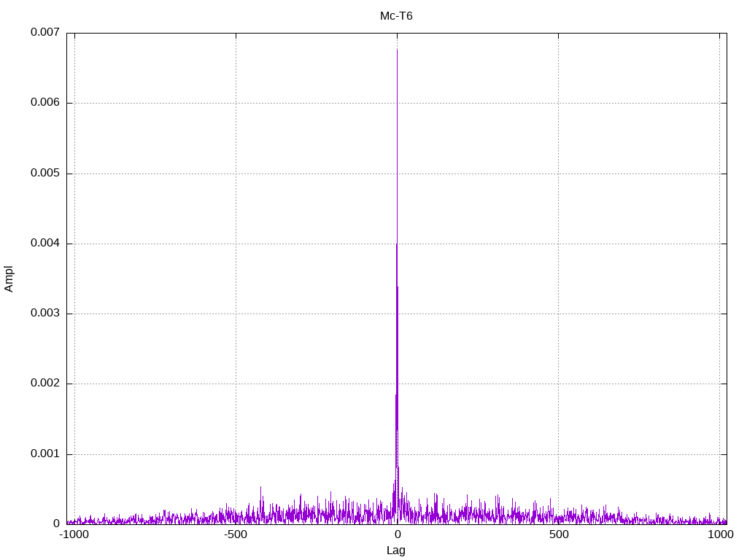
Task: Click the 500 x-axis tick label
Action: click(559, 534)
